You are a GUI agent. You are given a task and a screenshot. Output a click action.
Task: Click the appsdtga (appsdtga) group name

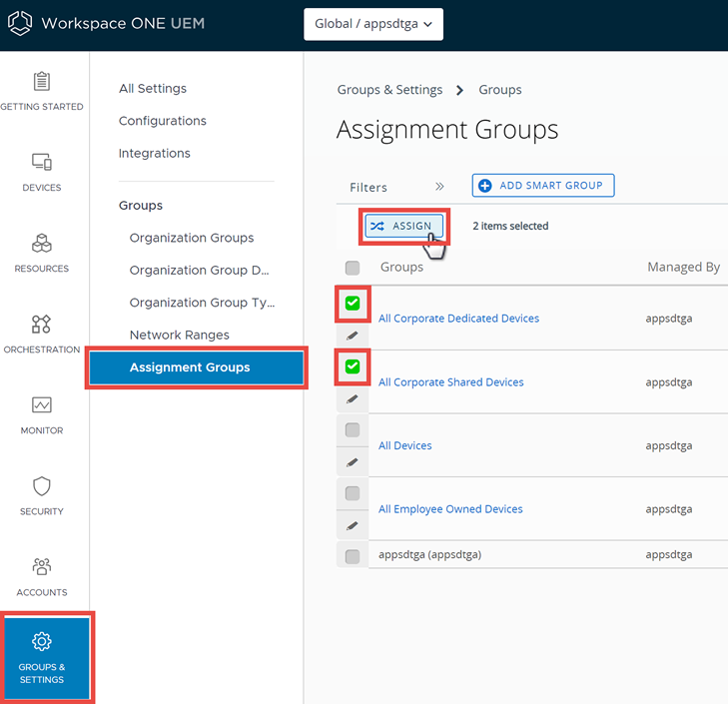(x=430, y=554)
